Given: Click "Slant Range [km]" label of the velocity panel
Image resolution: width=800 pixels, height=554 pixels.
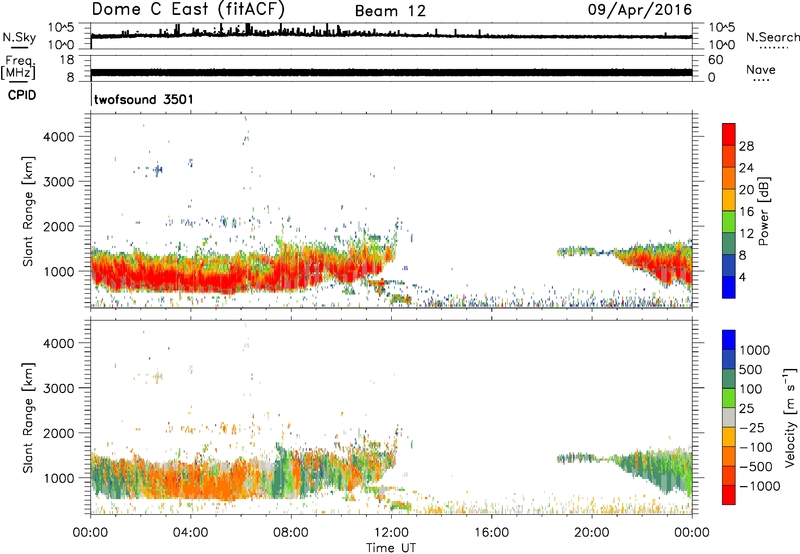Looking at the screenshot, I should pos(28,417).
